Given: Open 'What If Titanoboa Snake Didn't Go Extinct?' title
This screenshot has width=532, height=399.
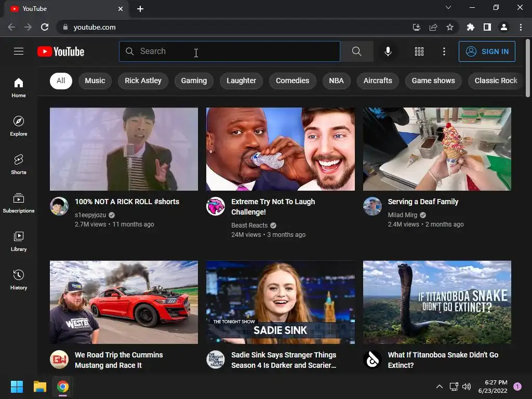Looking at the screenshot, I should point(443,360).
